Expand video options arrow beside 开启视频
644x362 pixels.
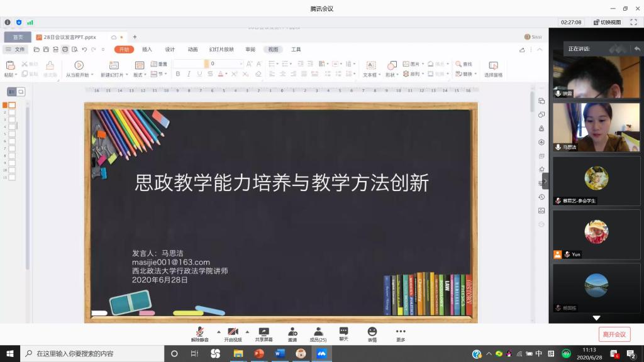click(247, 331)
